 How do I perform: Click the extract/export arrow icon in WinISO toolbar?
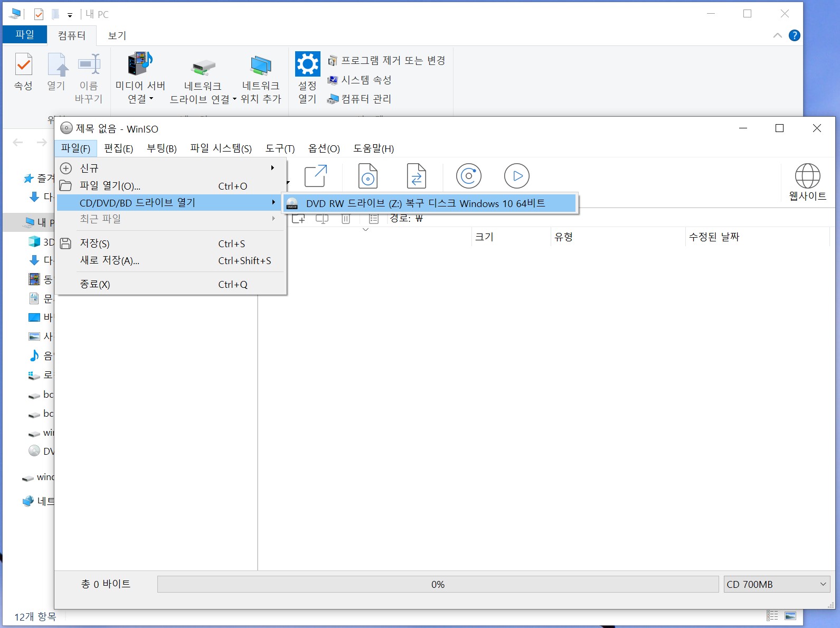pos(316,176)
